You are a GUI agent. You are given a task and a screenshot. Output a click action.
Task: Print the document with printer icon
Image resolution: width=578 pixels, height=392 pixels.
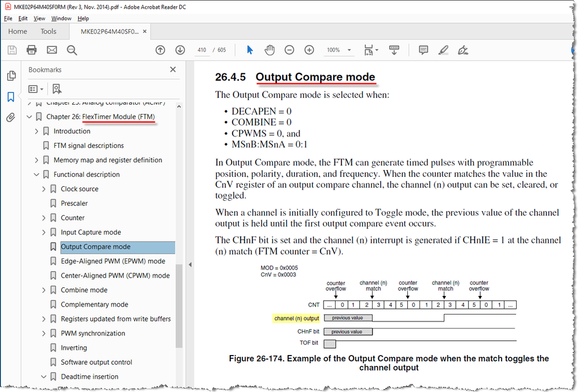(x=32, y=50)
